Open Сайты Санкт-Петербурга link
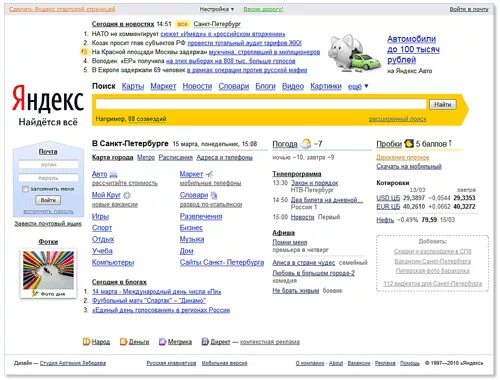The width and height of the screenshot is (500, 380). click(222, 263)
